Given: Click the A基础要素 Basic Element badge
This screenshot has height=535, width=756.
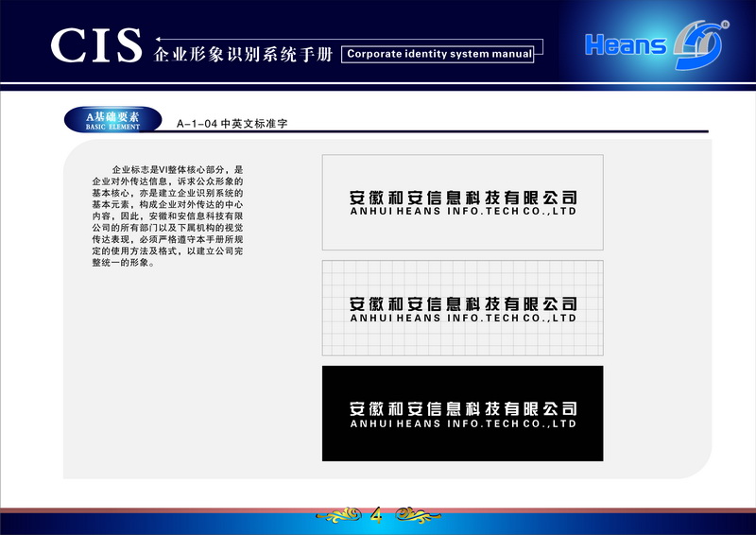Looking at the screenshot, I should pyautogui.click(x=112, y=120).
